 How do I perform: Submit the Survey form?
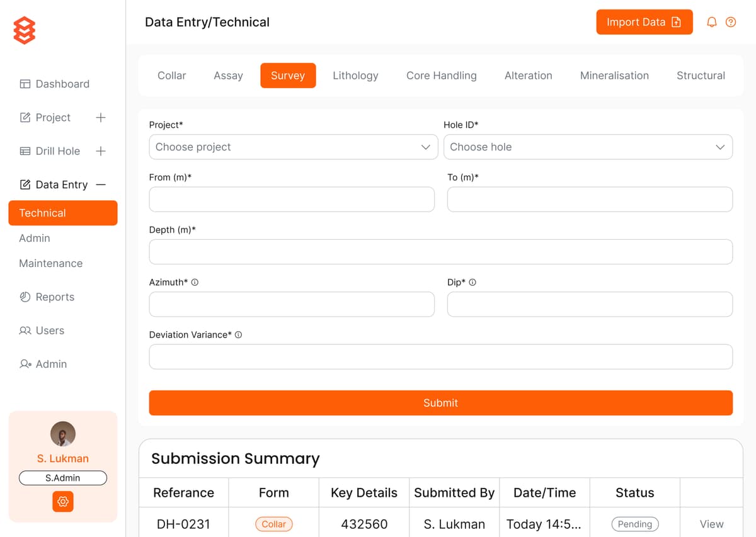pos(440,403)
